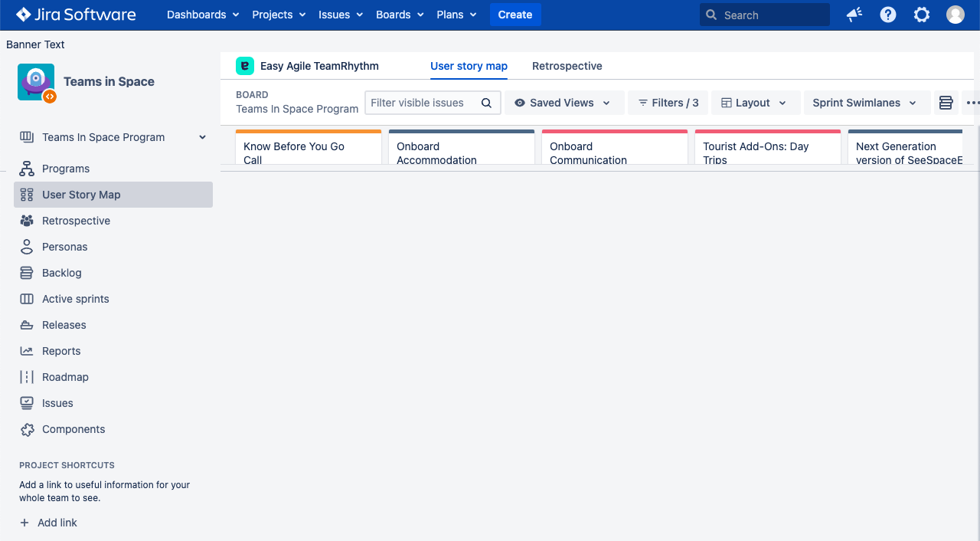Click the backlog panel icon beside Sprint Swimlanes
The width and height of the screenshot is (980, 541).
coord(946,103)
